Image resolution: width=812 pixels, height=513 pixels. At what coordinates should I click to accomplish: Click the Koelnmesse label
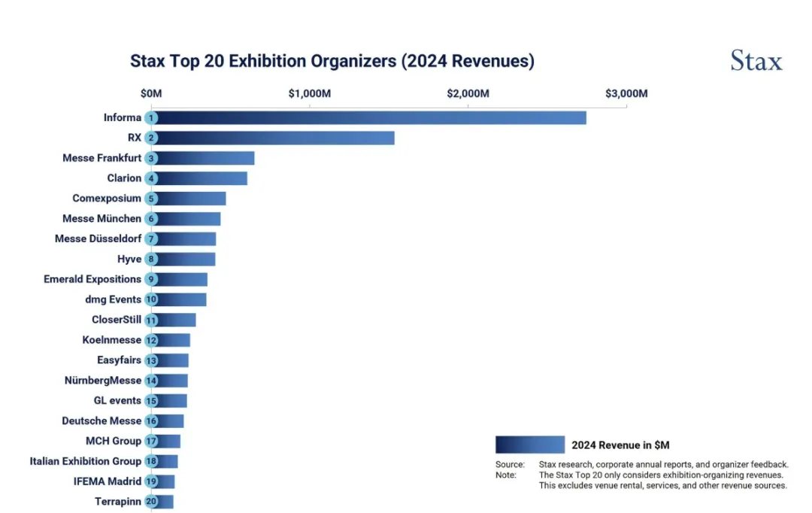tap(112, 340)
